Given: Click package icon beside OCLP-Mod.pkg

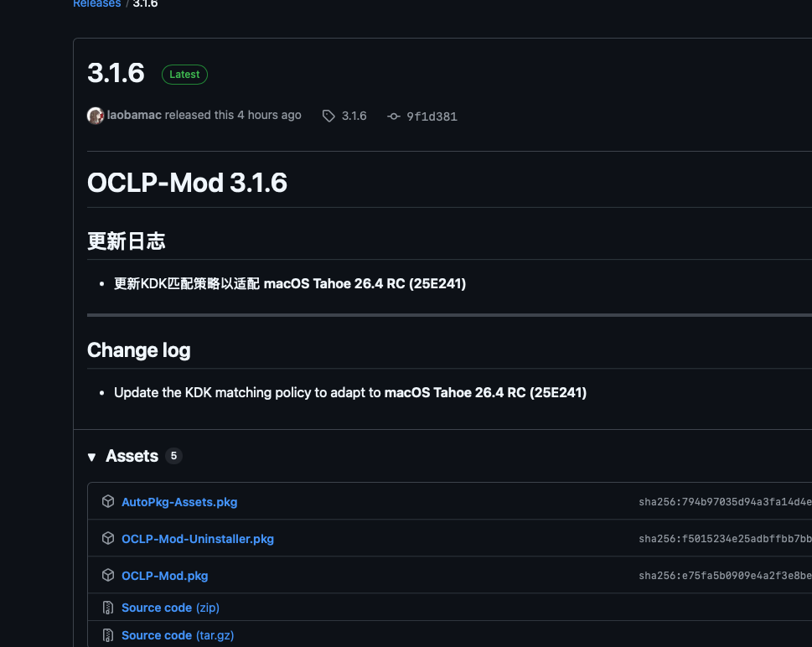Looking at the screenshot, I should [108, 575].
